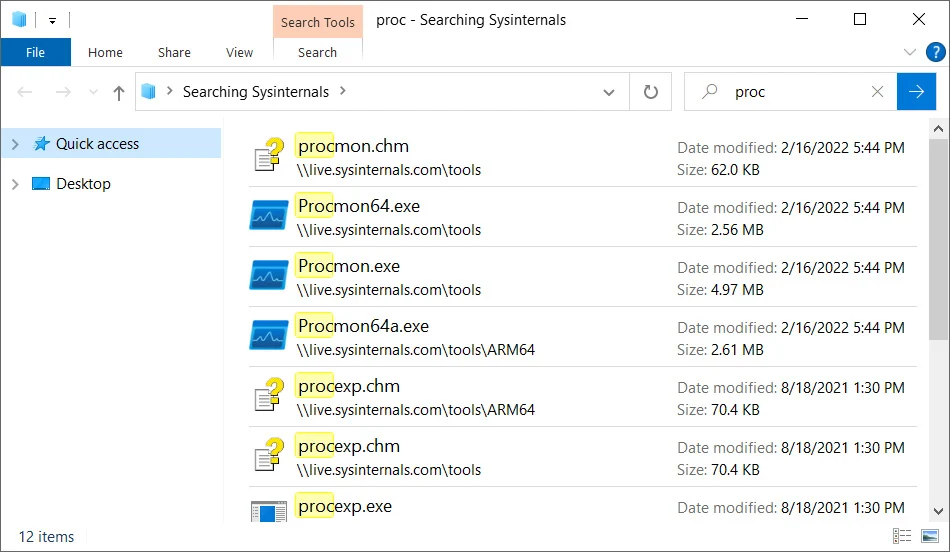Select the Procmon64a.exe file name
This screenshot has height=552, width=950.
tap(364, 326)
